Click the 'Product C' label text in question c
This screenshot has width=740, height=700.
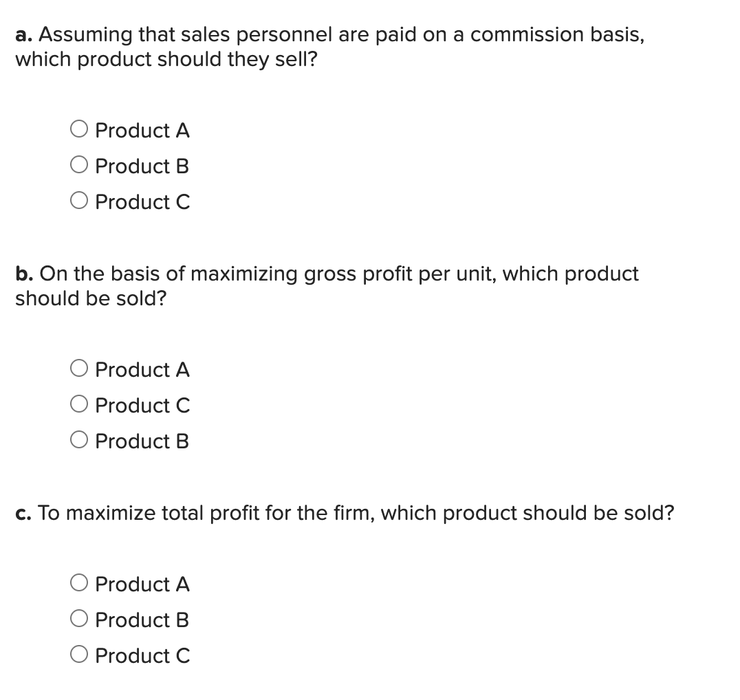pyautogui.click(x=142, y=656)
